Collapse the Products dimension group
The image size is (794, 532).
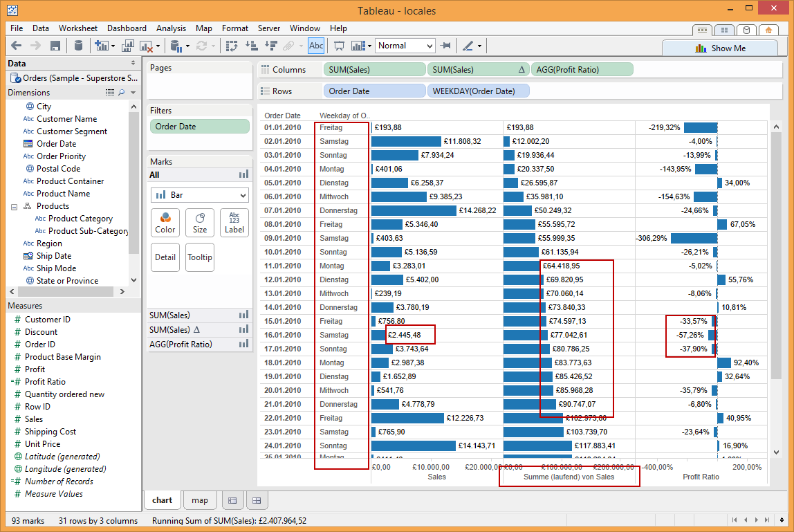pos(14,205)
